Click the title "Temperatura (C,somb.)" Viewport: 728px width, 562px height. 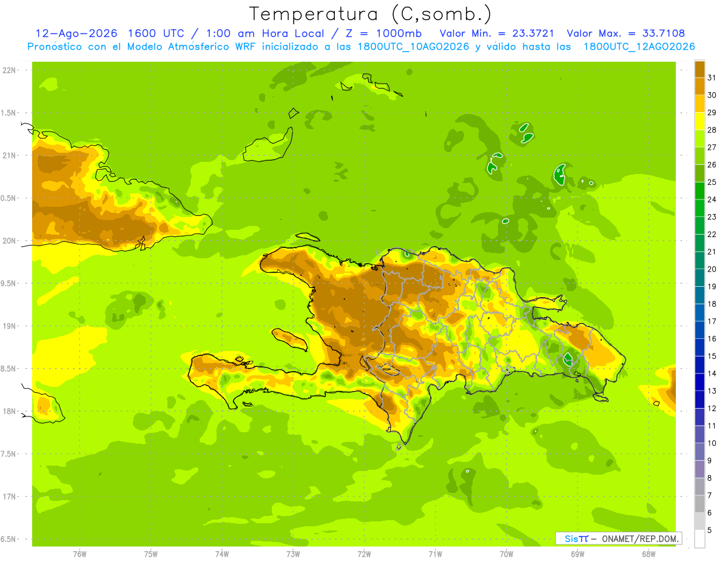click(370, 14)
